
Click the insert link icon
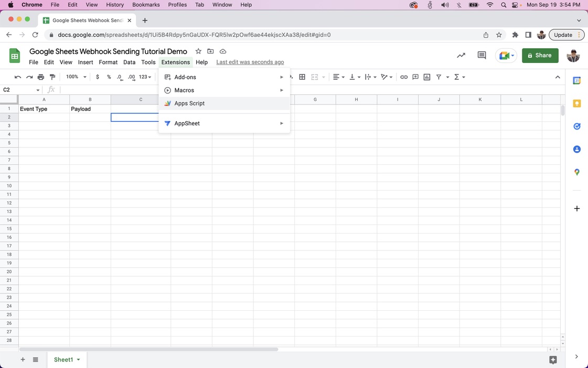click(404, 77)
